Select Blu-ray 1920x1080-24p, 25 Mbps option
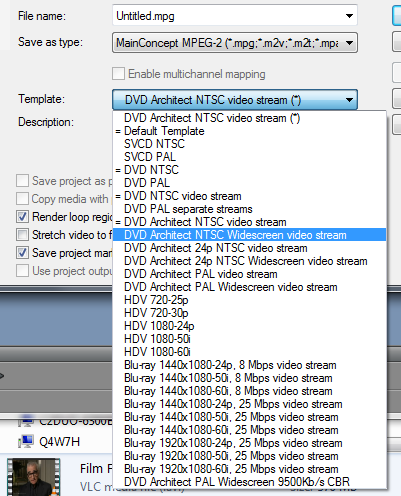The width and height of the screenshot is (401, 496). pos(250,443)
